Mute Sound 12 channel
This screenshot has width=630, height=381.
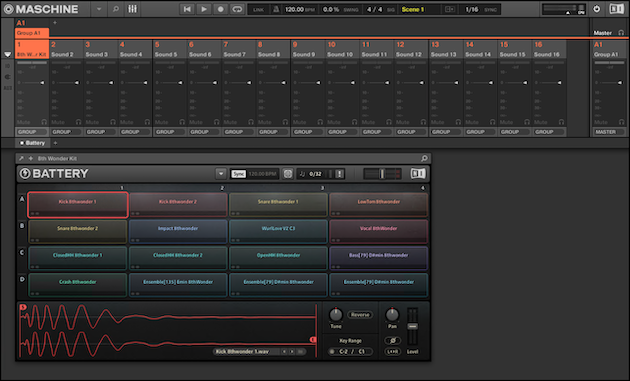click(403, 122)
